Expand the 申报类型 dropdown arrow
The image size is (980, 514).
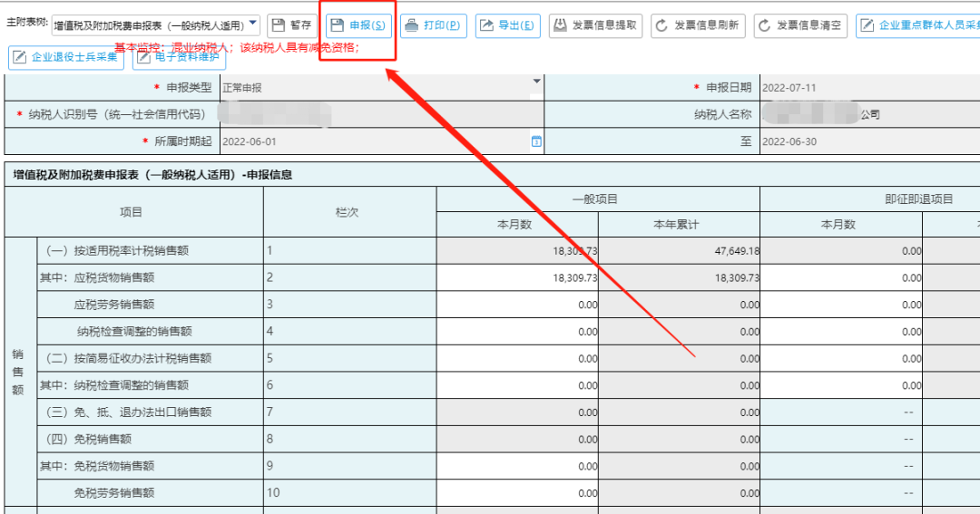537,82
